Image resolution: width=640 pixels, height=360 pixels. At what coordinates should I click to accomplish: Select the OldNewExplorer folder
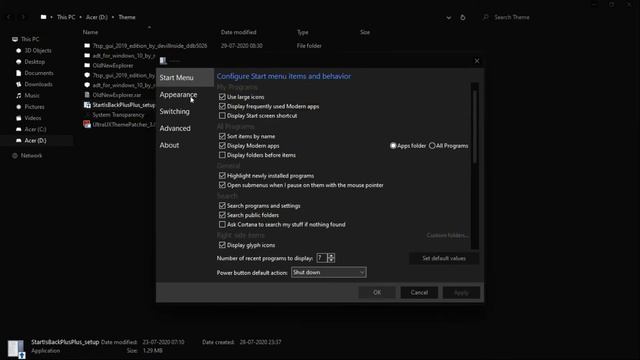click(113, 65)
